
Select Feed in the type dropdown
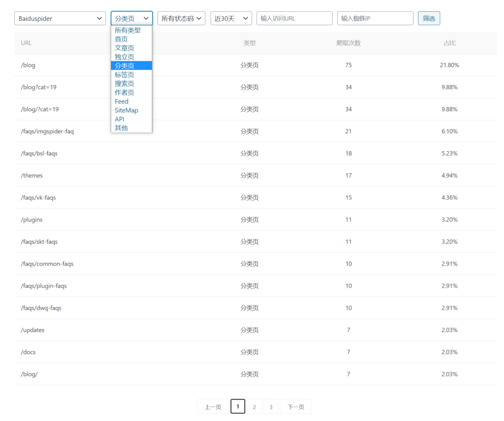coord(122,101)
